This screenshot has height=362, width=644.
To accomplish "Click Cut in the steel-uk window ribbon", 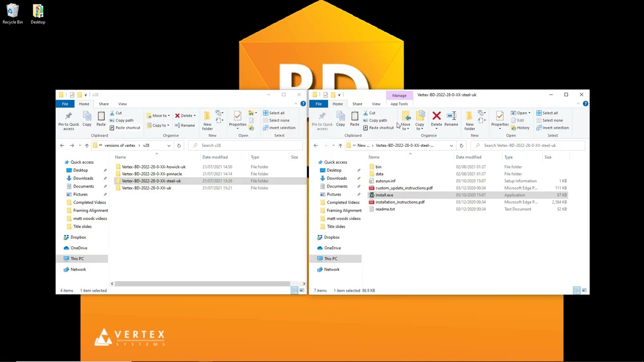I will coord(369,113).
